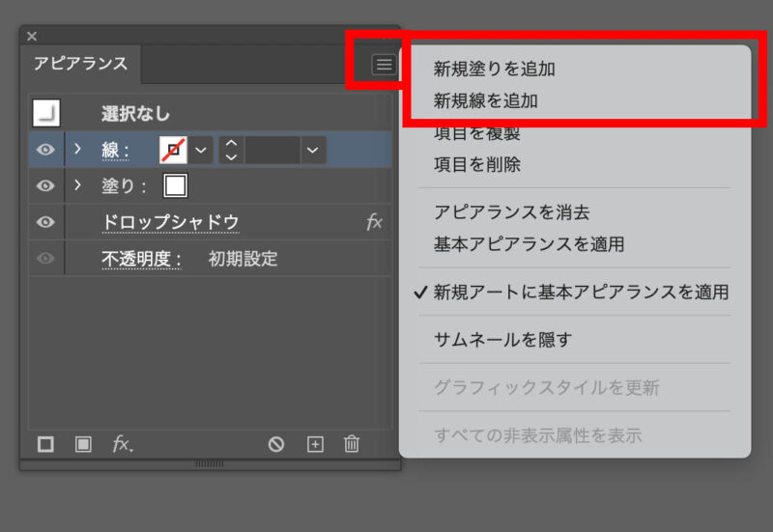Click the ドロップシャドウ effect link
The width and height of the screenshot is (773, 532).
tap(170, 222)
